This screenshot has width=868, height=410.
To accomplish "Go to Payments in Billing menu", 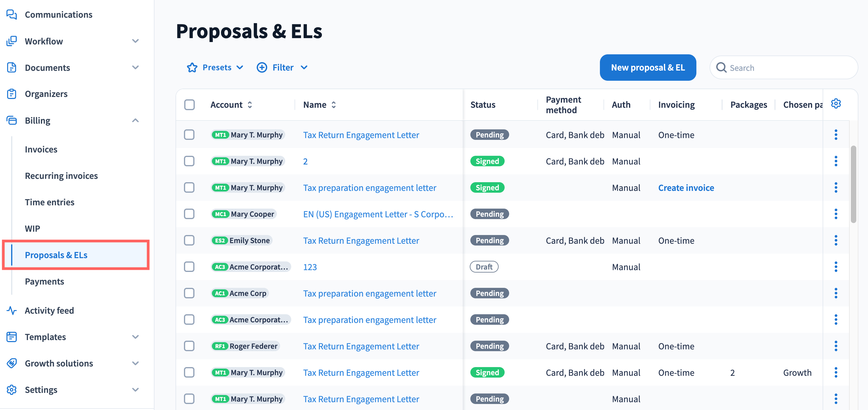I will point(44,282).
